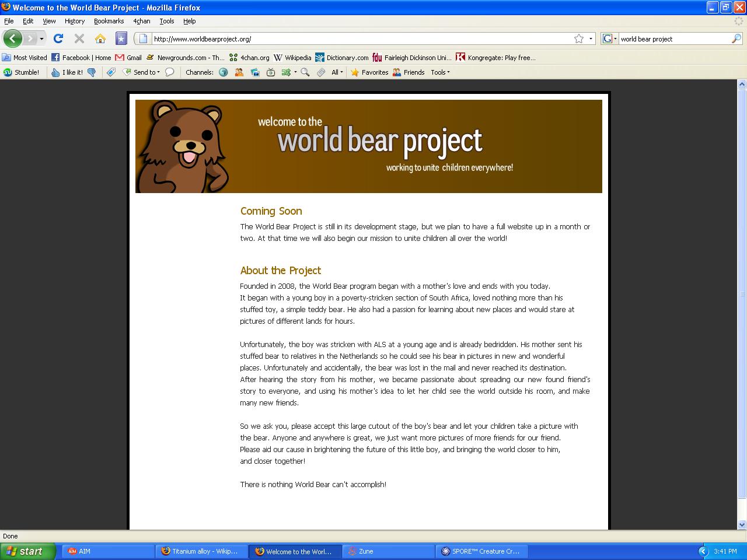
Task: Click the StumbleUpon thumbs-down icon
Action: click(x=92, y=72)
